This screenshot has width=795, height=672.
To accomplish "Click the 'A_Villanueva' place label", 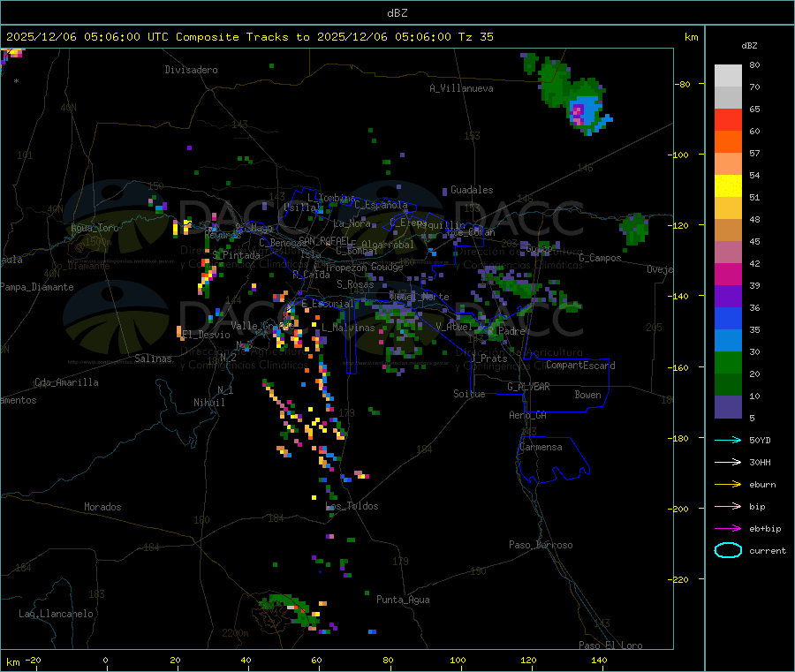I will [461, 88].
